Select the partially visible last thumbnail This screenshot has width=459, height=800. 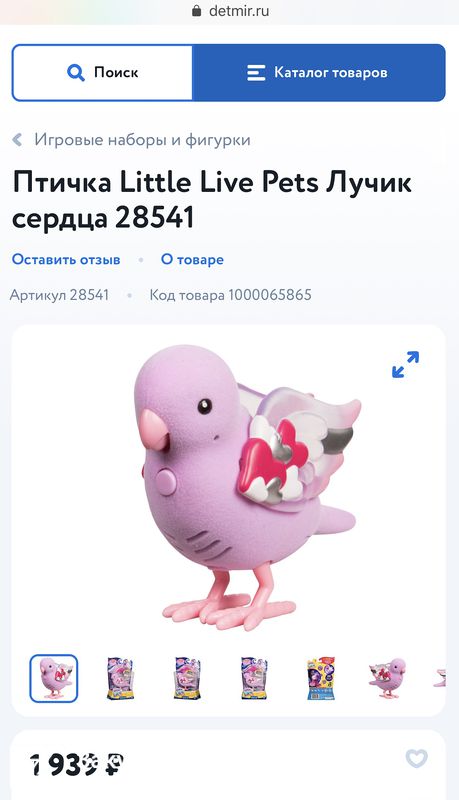[x=440, y=678]
